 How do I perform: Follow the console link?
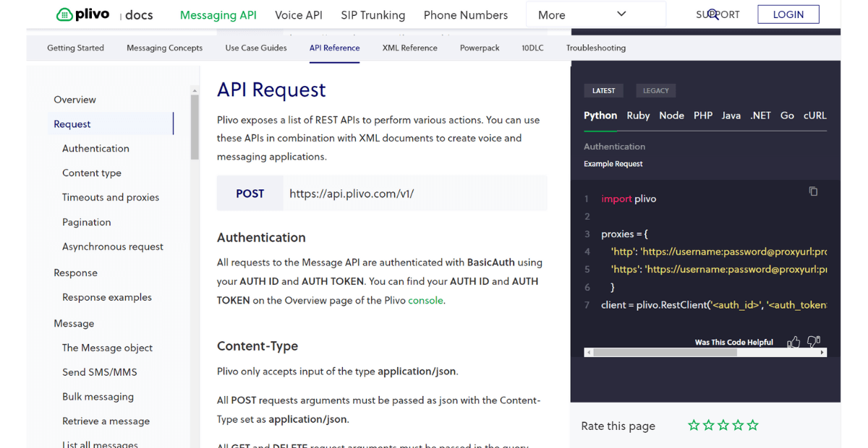click(425, 300)
